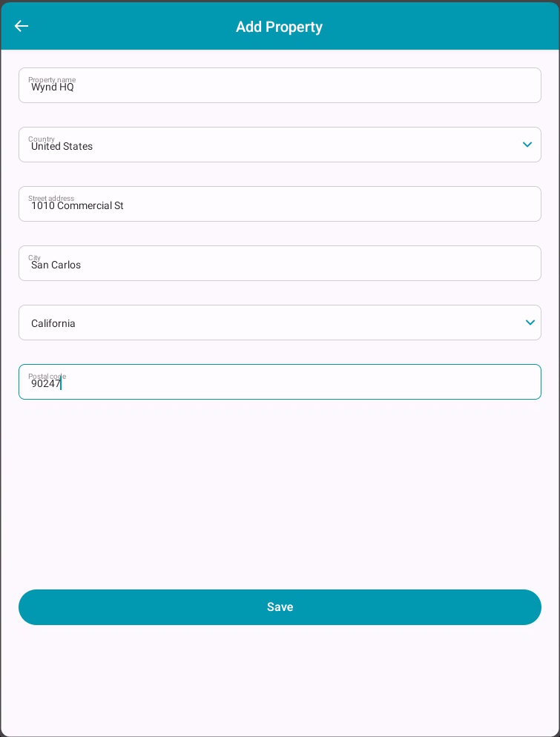Click the small "Postal code" label
560x737 pixels.
pos(47,376)
